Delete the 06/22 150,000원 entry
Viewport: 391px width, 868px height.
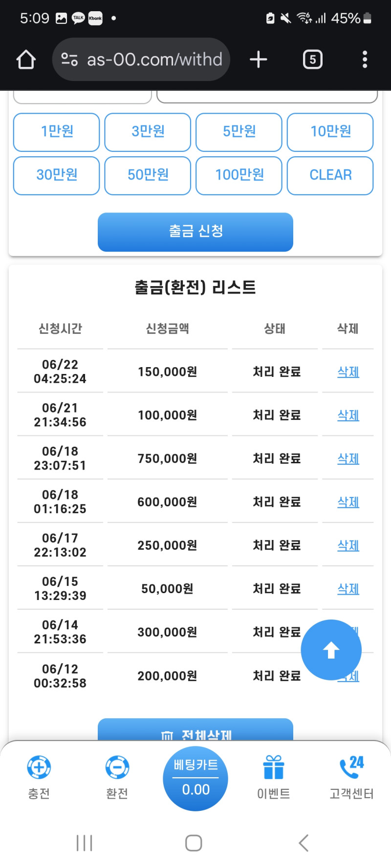pos(348,372)
